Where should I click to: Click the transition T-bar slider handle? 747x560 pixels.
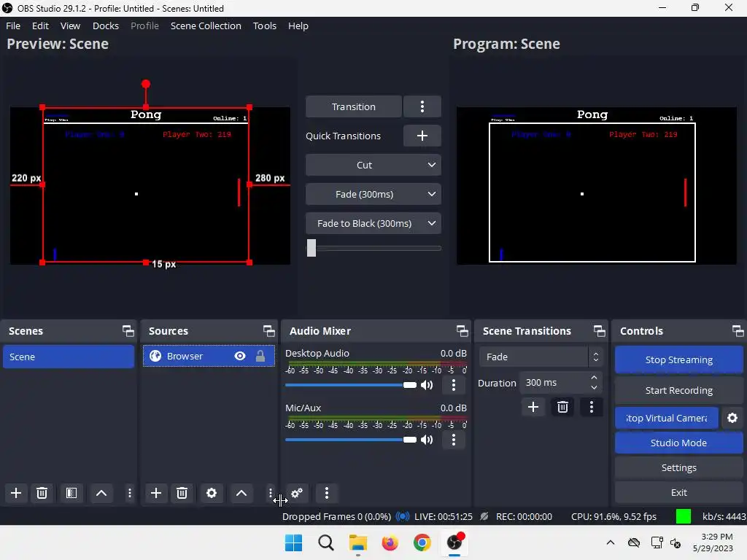(311, 248)
